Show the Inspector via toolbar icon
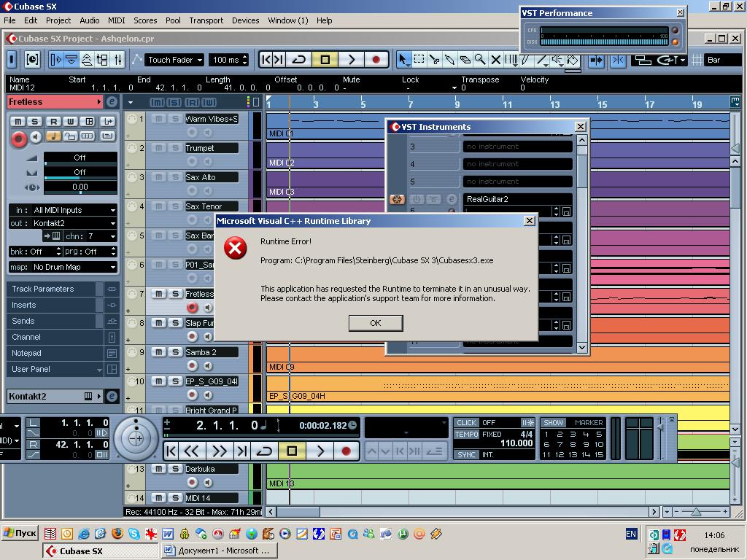This screenshot has width=747, height=560. (x=55, y=60)
